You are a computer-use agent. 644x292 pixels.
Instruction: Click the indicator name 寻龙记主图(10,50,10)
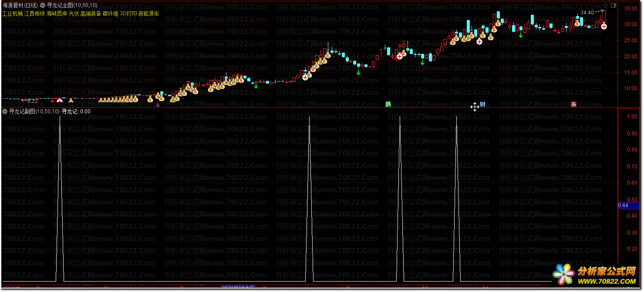(72, 6)
